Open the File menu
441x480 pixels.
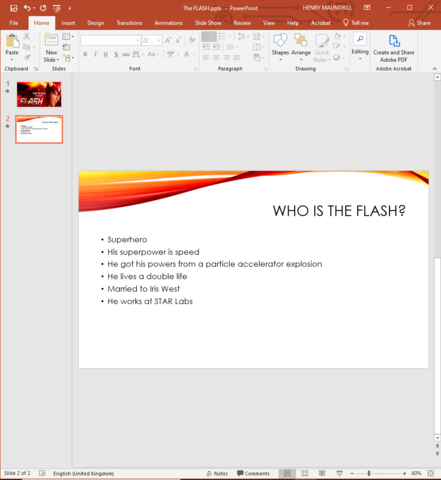(x=14, y=23)
